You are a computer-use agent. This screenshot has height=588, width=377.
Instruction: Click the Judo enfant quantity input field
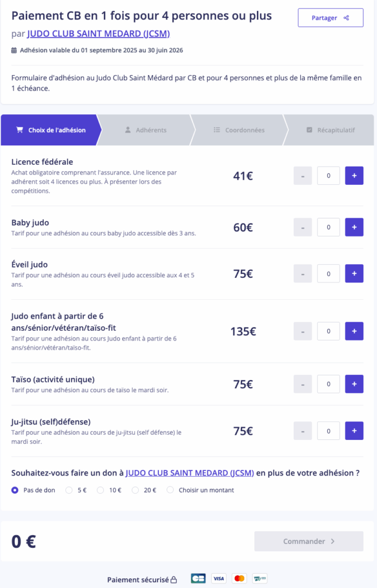point(328,331)
